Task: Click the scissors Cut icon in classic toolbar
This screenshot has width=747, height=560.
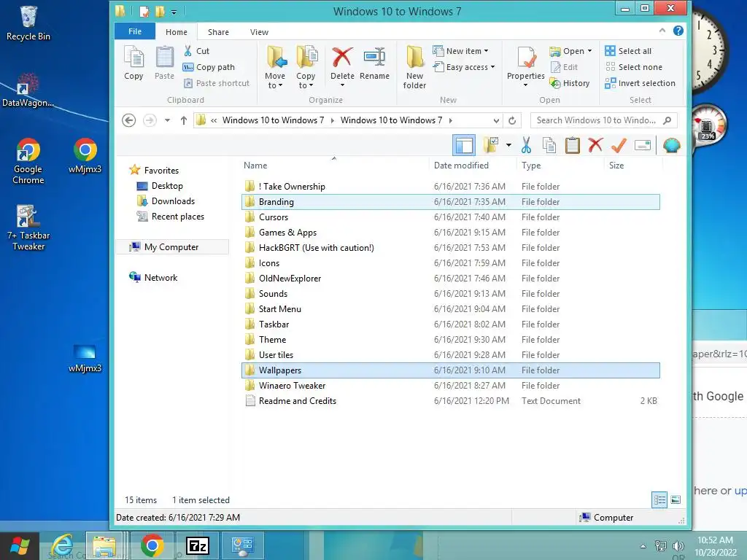Action: pyautogui.click(x=526, y=145)
